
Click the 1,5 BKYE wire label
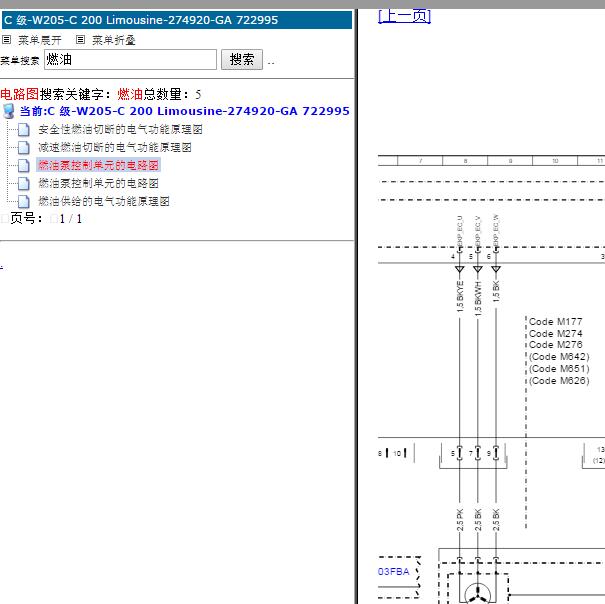click(x=460, y=297)
